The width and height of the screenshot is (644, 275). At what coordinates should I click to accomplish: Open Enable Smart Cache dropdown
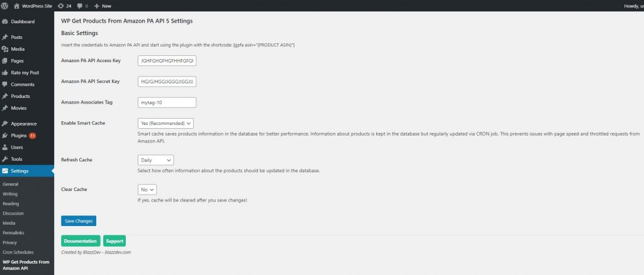point(165,123)
